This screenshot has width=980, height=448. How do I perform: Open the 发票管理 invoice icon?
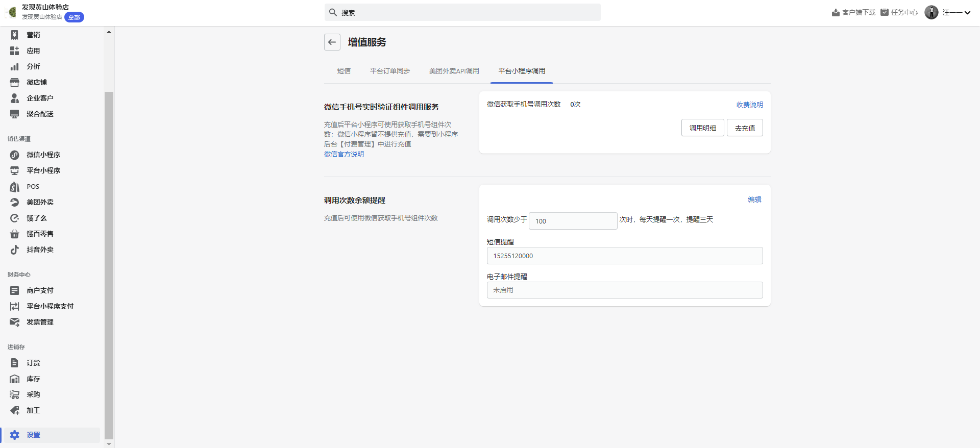tap(15, 322)
